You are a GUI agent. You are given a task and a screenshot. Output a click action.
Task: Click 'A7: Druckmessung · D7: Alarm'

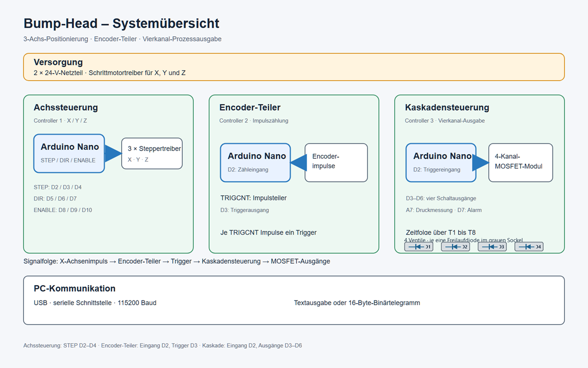[x=444, y=210]
